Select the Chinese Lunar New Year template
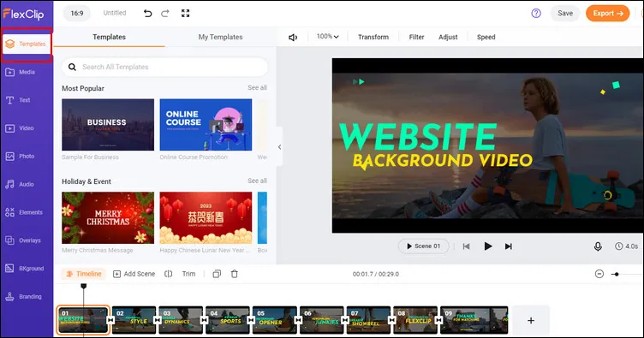Viewport: 644px width, 338px height. tap(206, 218)
